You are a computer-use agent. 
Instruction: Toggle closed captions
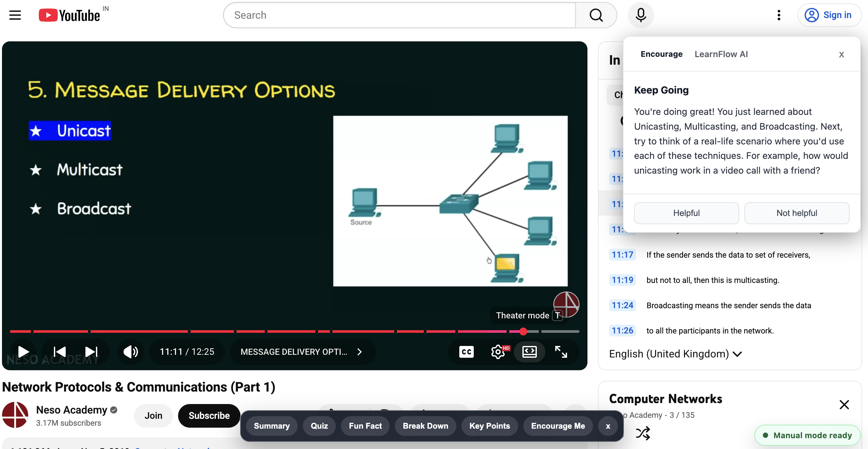point(466,352)
